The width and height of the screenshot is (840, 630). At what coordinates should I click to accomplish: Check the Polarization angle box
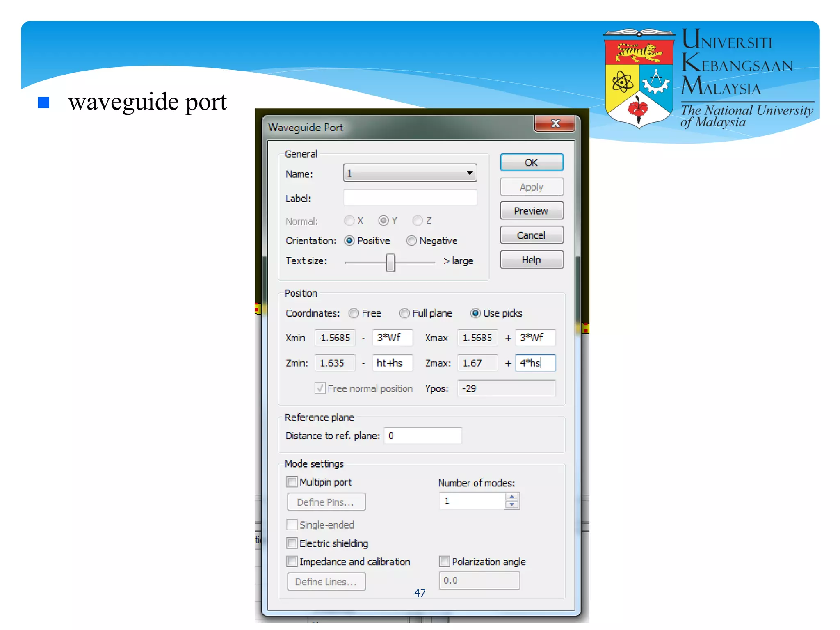[444, 562]
